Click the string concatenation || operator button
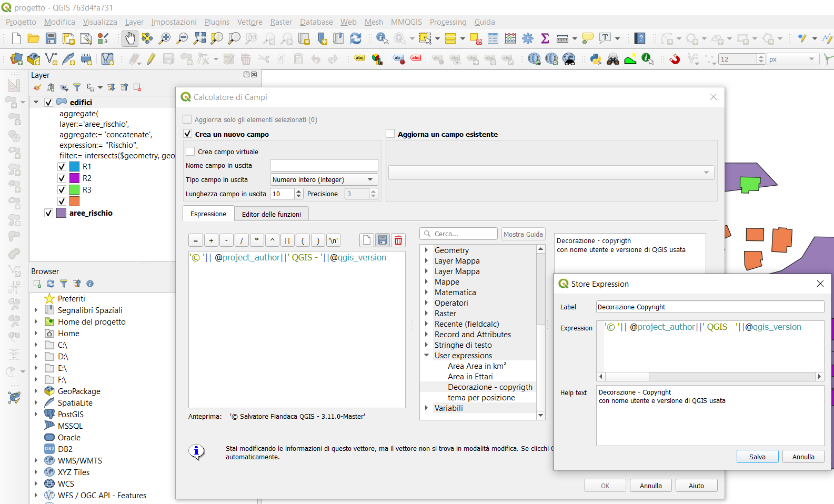 click(x=287, y=240)
